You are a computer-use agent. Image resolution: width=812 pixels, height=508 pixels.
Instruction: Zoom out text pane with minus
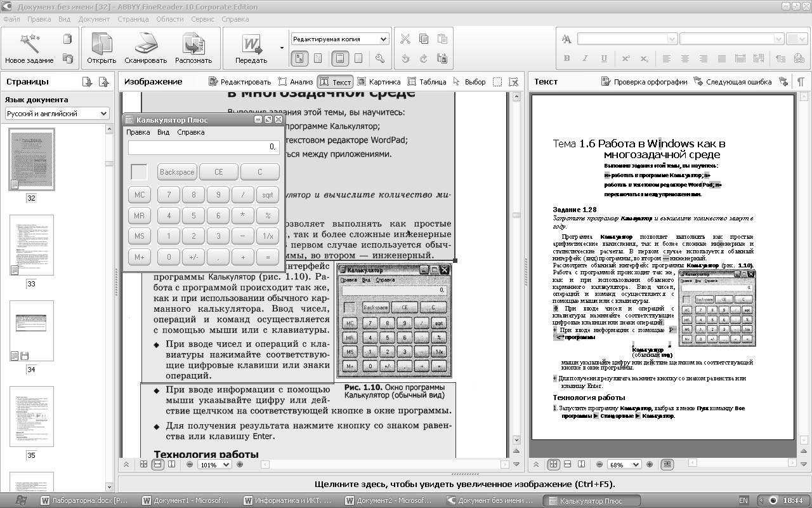[600, 464]
